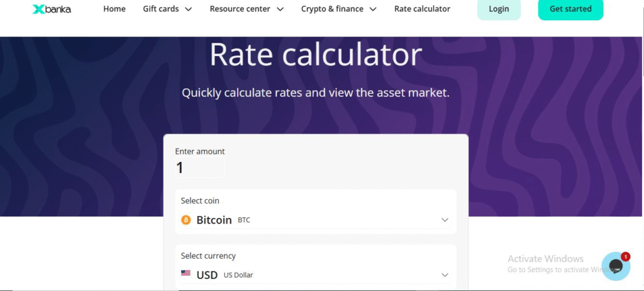
Task: Select Rate calculator in the navigation bar
Action: pyautogui.click(x=422, y=9)
